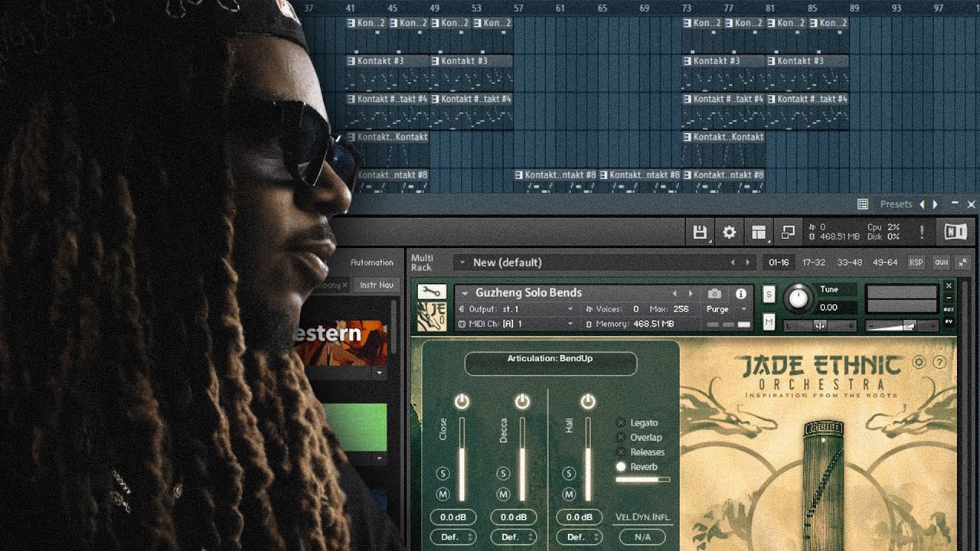Mute the Decca mic channel
This screenshot has height=551, width=980.
tap(503, 494)
